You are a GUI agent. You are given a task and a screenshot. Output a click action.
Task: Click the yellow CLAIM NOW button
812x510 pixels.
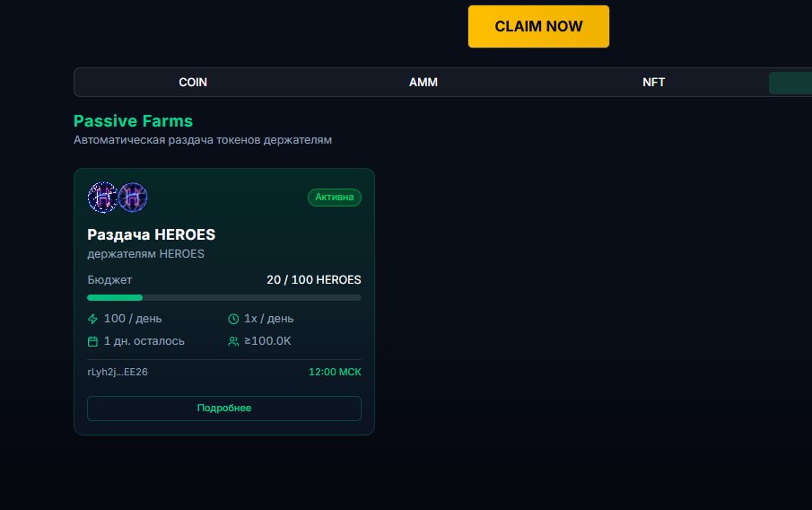click(x=538, y=26)
